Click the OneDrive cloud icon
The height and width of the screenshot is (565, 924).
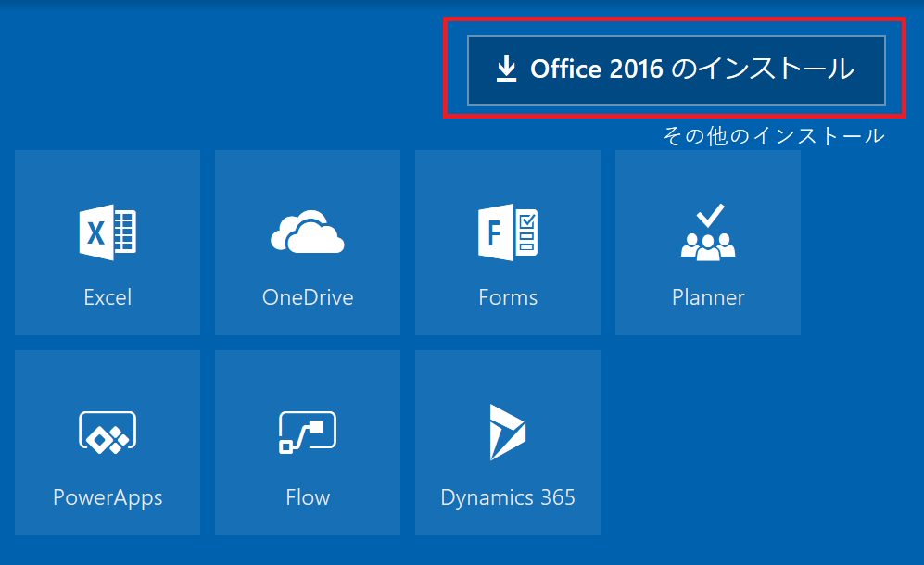pyautogui.click(x=308, y=232)
